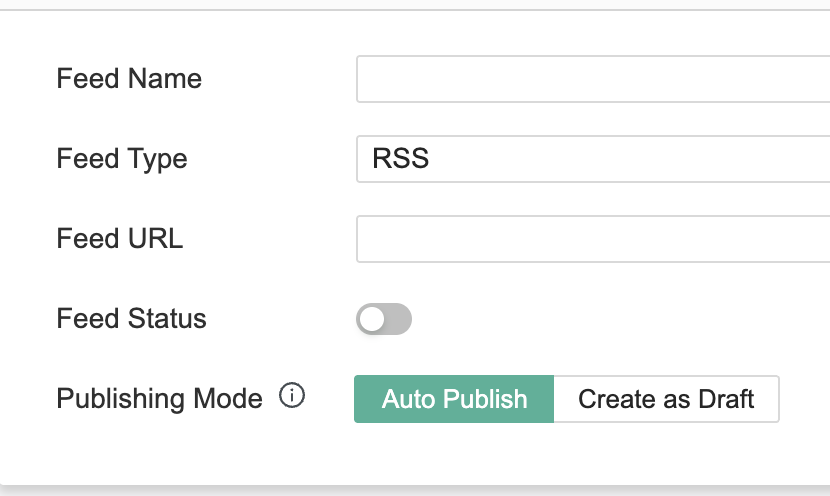This screenshot has height=496, width=830.
Task: Click the Feed Status label
Action: tap(132, 319)
